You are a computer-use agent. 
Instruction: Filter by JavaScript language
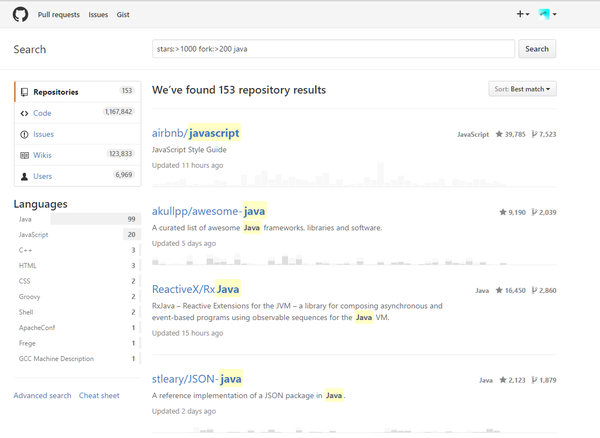point(77,234)
